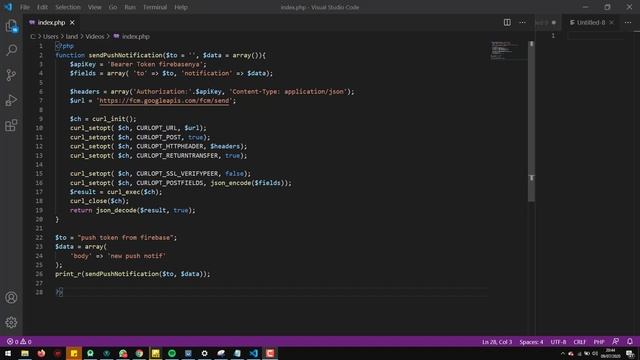Open More Actions ellipsis in right editor group
The width and height of the screenshot is (640, 360).
click(628, 22)
